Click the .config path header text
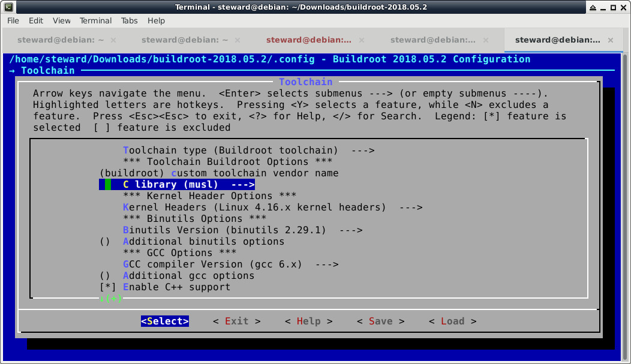 pyautogui.click(x=162, y=59)
